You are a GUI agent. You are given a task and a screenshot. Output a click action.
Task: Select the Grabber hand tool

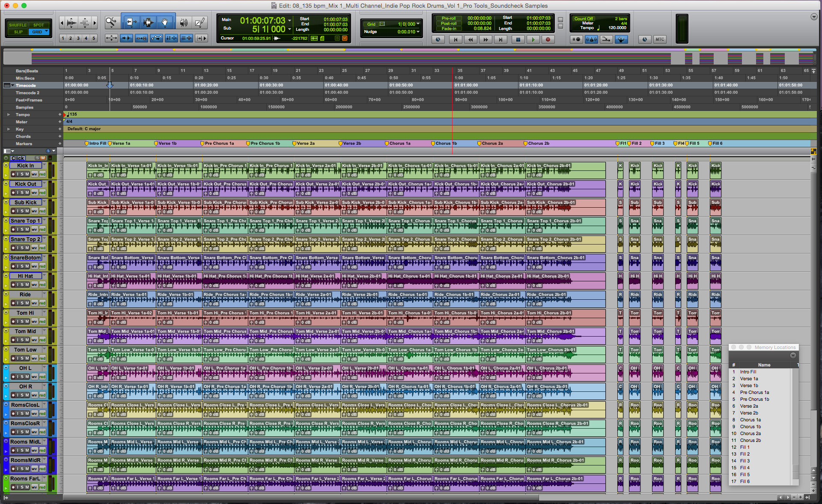tap(165, 22)
